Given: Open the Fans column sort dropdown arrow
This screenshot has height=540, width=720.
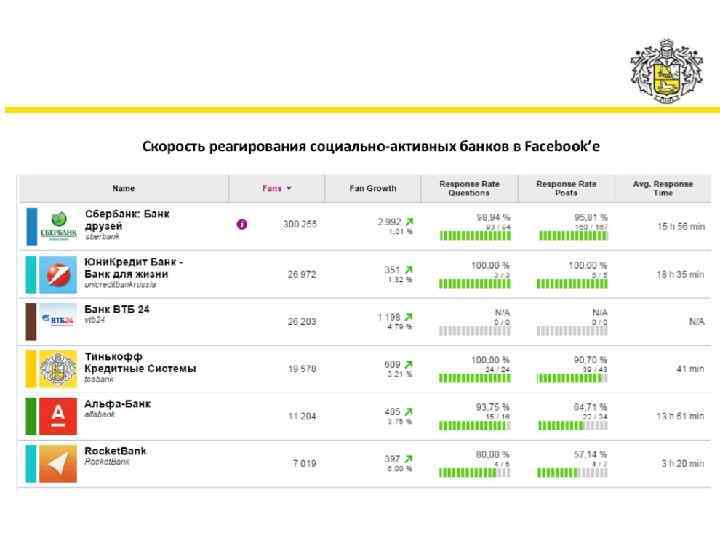Looking at the screenshot, I should pos(289,188).
